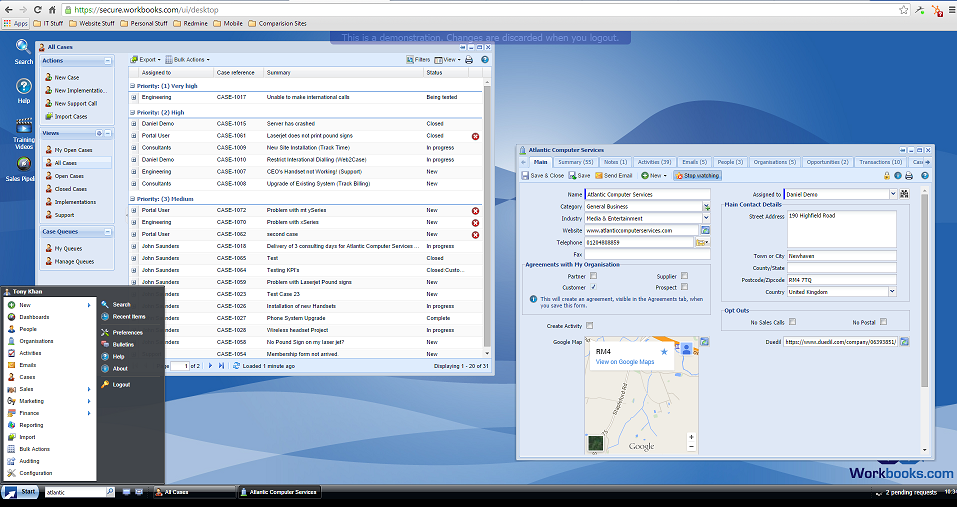
Task: Select My Open Cases view
Action: coord(69,150)
